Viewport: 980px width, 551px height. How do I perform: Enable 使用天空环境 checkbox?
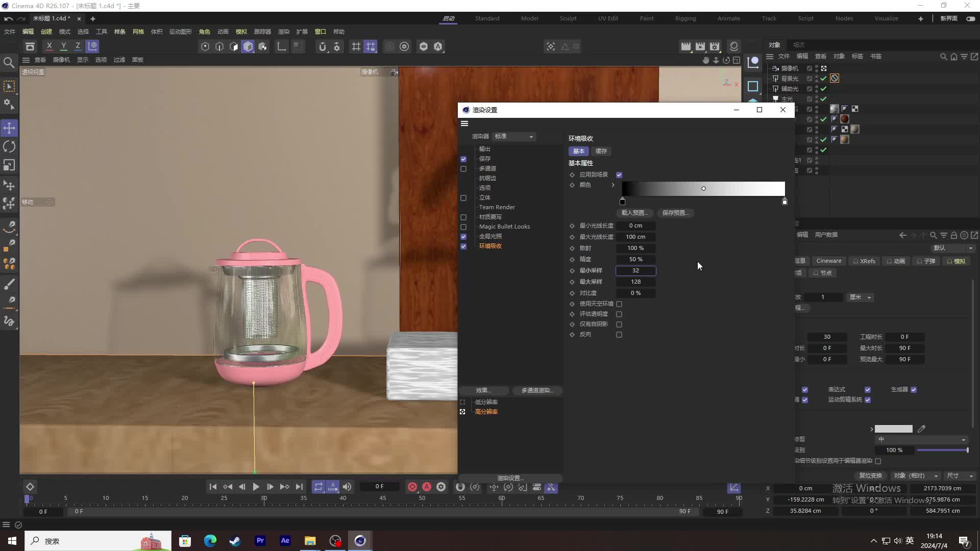tap(619, 304)
